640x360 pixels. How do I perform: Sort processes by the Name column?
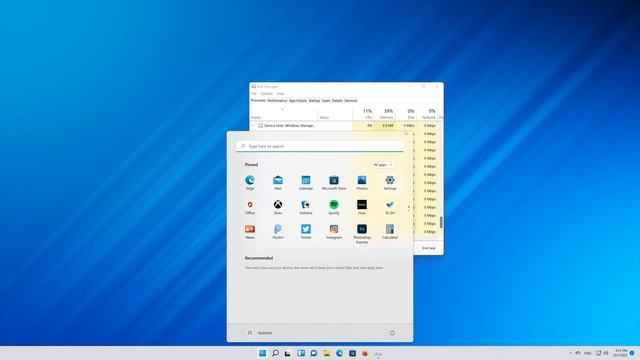click(284, 113)
